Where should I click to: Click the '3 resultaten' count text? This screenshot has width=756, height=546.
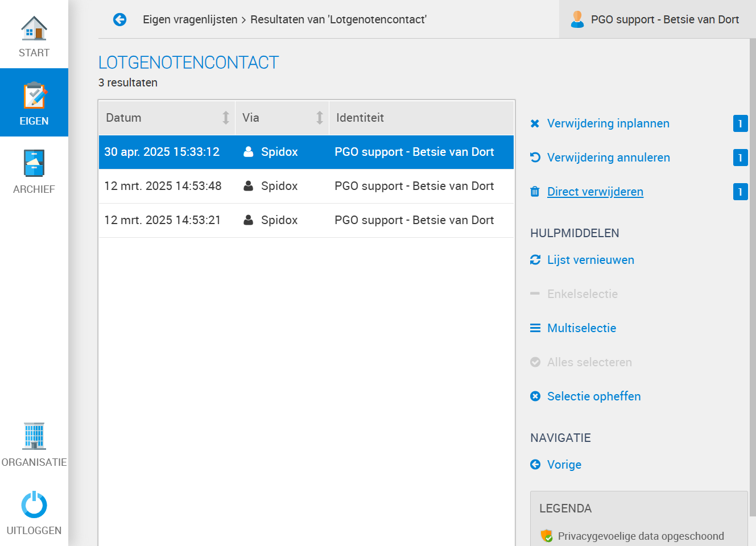[128, 82]
